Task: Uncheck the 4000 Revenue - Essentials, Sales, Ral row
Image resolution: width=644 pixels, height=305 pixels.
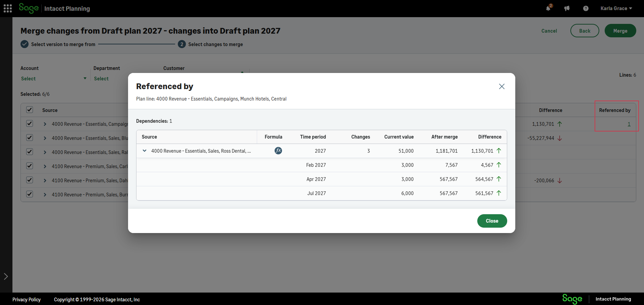Action: click(x=30, y=152)
